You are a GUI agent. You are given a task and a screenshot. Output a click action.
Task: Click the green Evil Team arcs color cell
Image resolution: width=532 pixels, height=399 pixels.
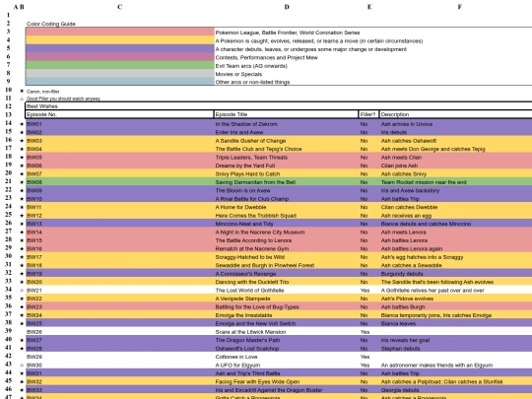click(x=120, y=65)
